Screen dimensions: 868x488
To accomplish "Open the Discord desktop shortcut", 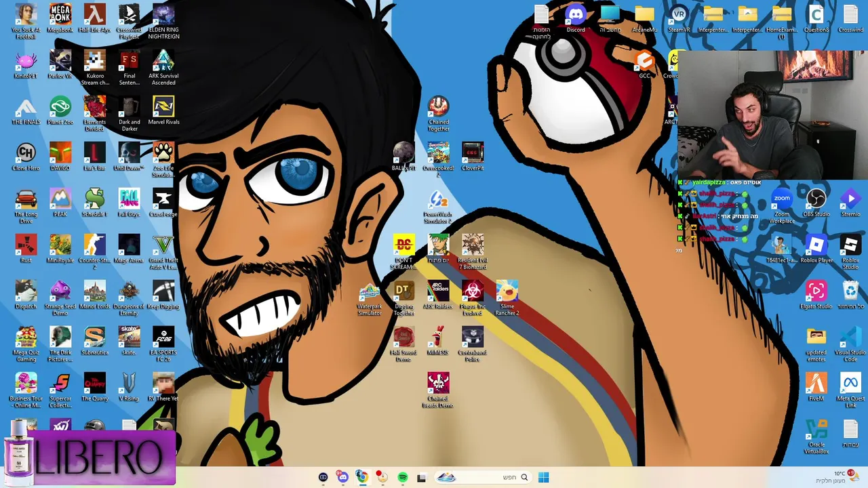I will pyautogui.click(x=576, y=18).
